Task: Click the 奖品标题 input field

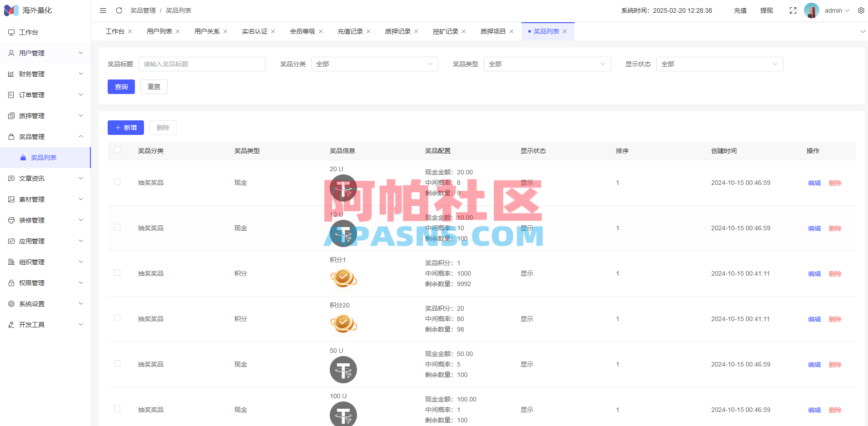Action: tap(202, 64)
